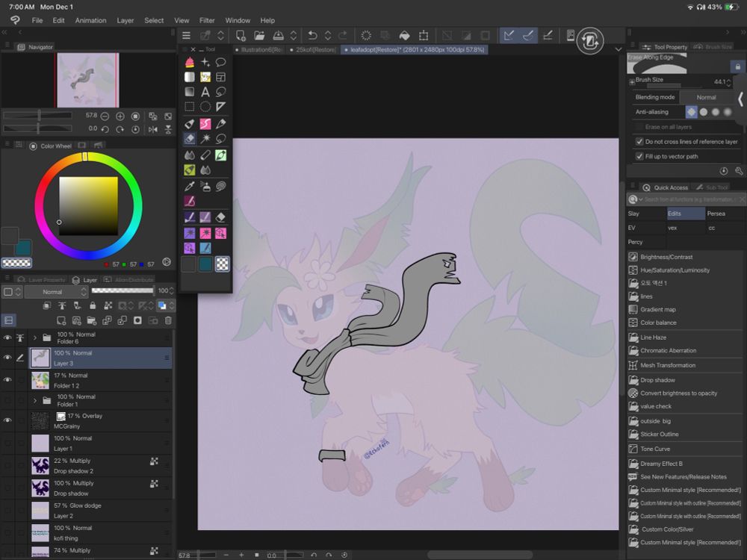Click the Scale/Rotate transform command icon
Viewport: 747px width, 560px height.
point(423,35)
